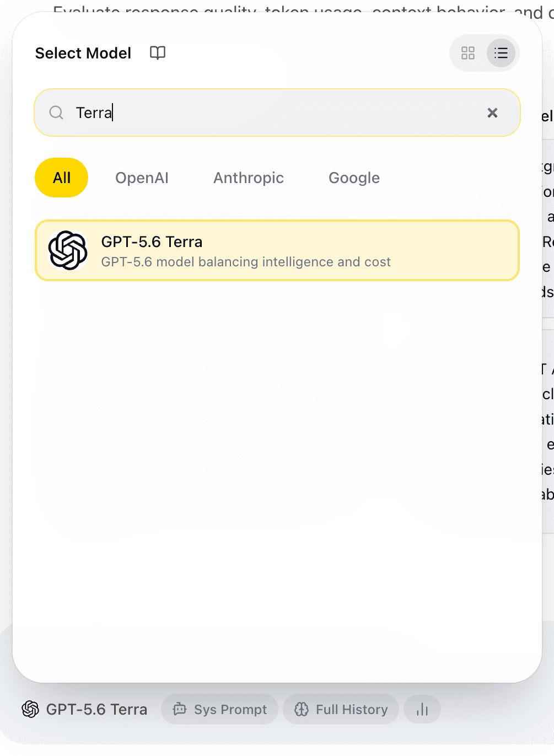Open the bar chart statistics icon

(x=422, y=709)
